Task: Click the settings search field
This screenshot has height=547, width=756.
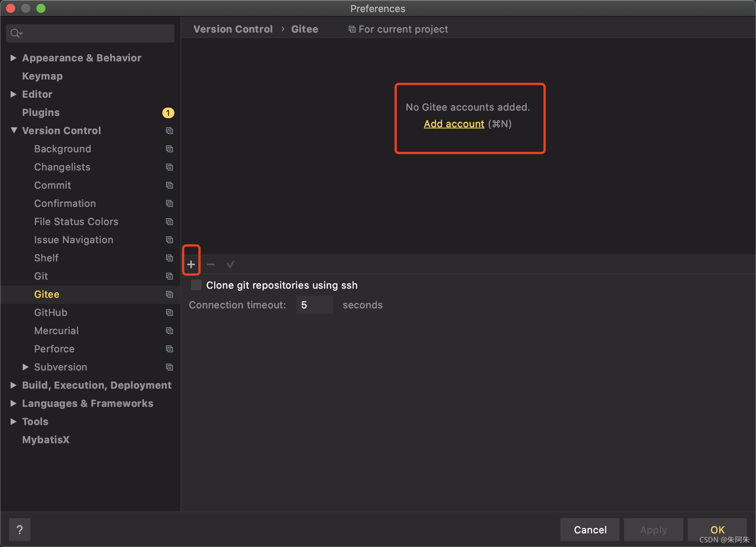Action: point(90,33)
